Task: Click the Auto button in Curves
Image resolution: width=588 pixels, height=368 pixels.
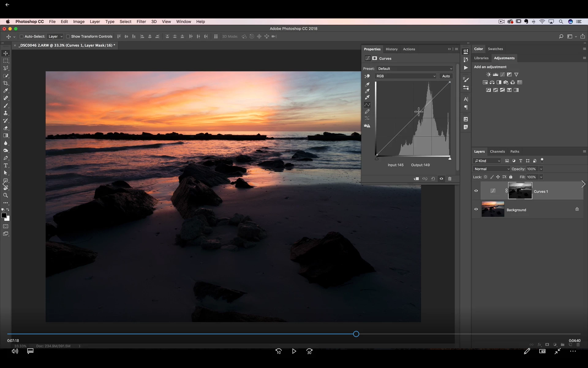Action: coord(446,76)
